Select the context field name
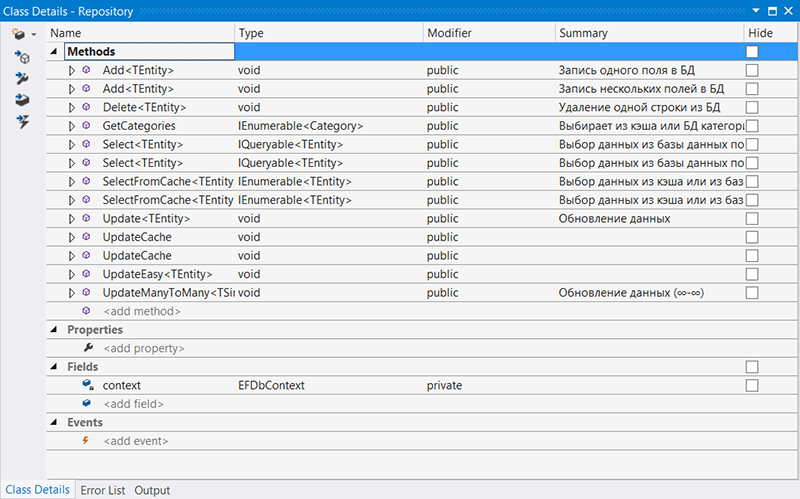Viewport: 800px width, 499px height. point(121,385)
